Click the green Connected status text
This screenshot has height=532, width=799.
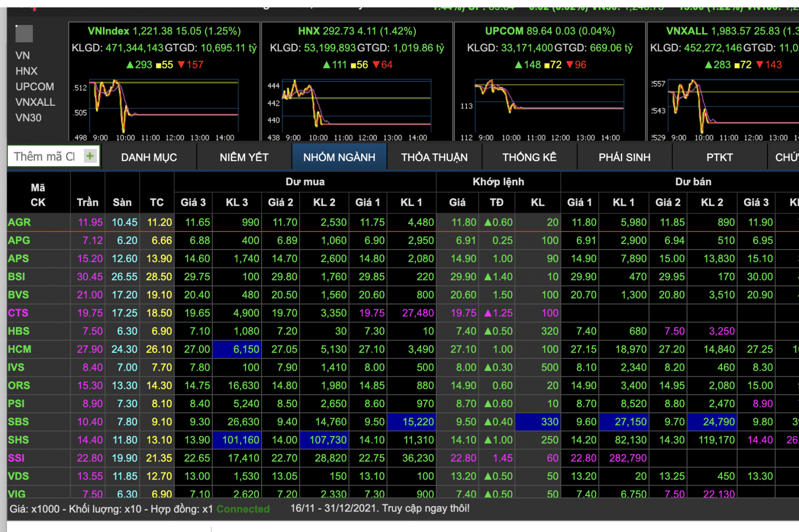click(243, 509)
